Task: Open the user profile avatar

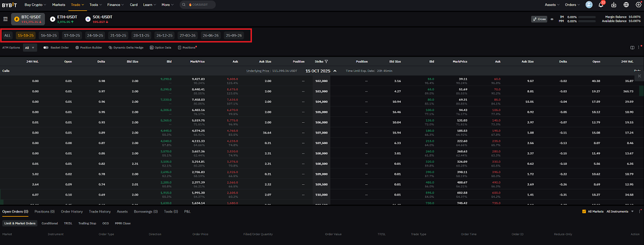Action: (589, 5)
